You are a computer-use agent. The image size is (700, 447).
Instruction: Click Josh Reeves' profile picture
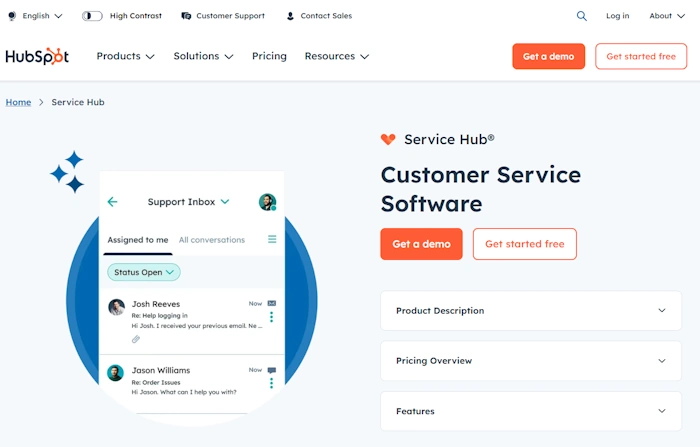pyautogui.click(x=117, y=307)
